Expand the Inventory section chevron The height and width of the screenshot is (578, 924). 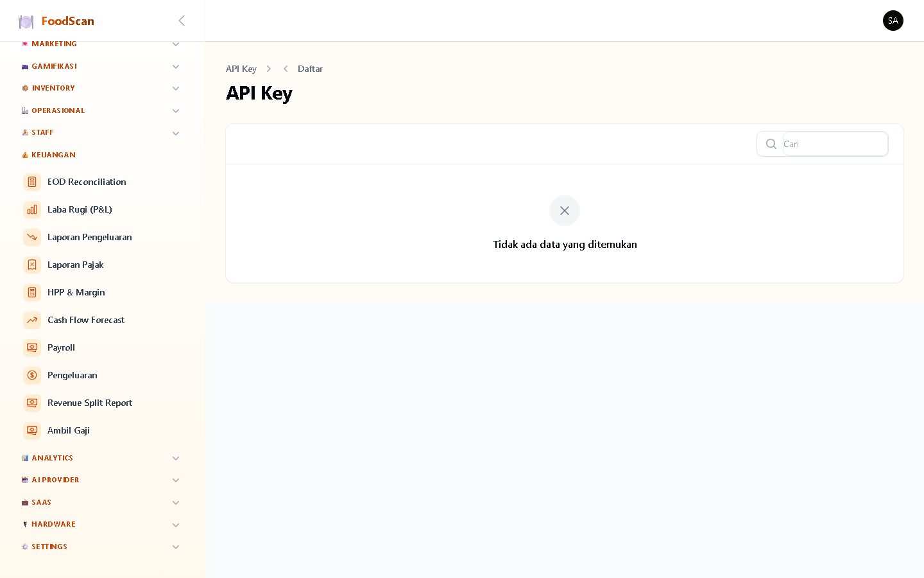click(176, 89)
